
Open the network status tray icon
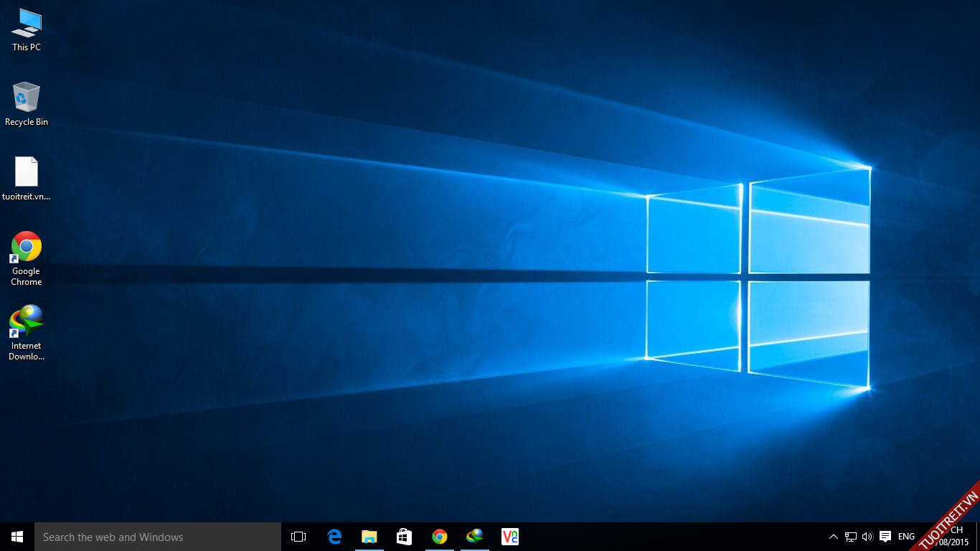click(x=851, y=537)
